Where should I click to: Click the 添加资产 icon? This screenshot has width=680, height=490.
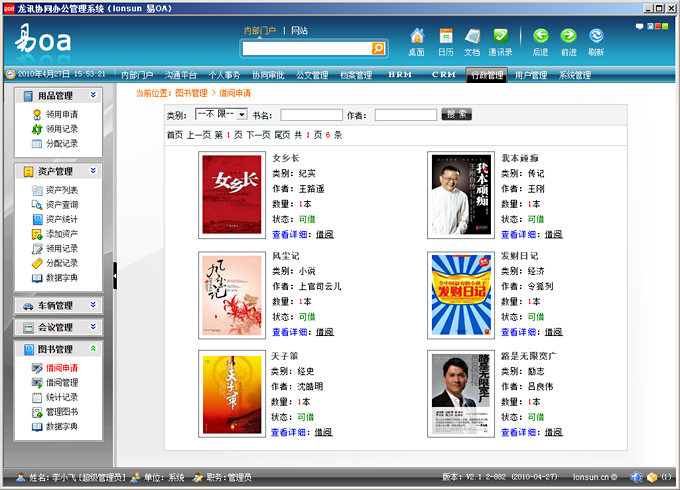click(37, 234)
